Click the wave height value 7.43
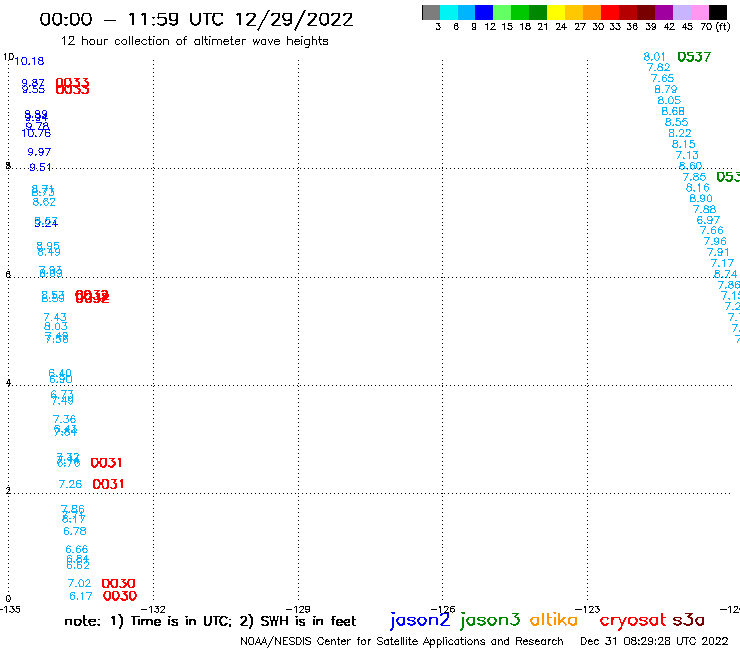 tap(55, 317)
